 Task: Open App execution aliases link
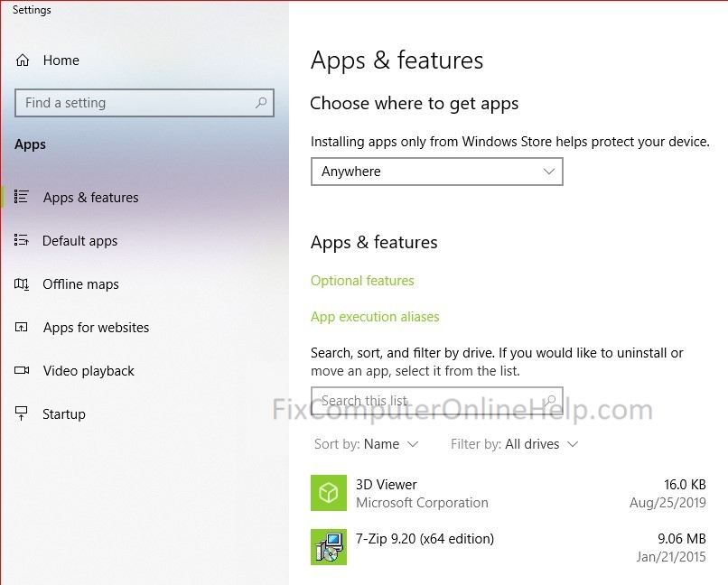pos(375,317)
